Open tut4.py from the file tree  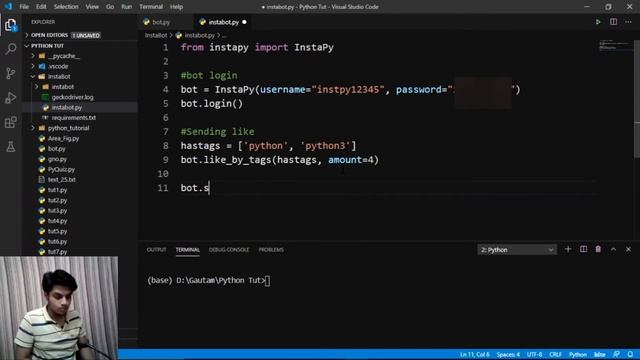[57, 221]
